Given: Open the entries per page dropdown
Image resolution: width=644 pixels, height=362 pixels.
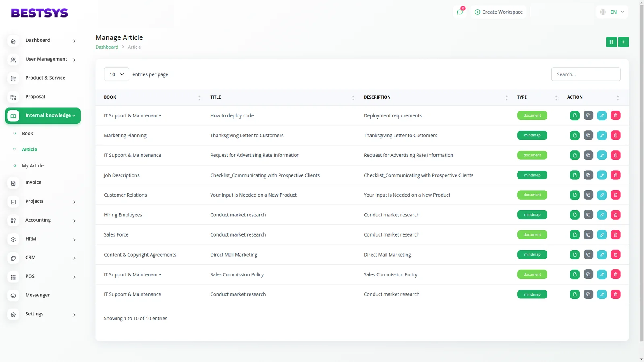Looking at the screenshot, I should tap(116, 74).
